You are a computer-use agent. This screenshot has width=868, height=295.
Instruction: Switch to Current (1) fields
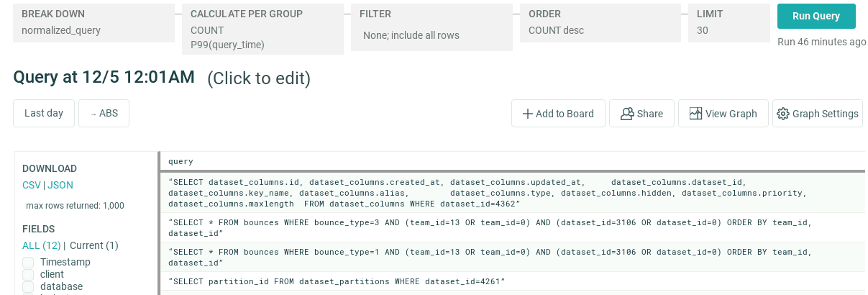point(93,245)
